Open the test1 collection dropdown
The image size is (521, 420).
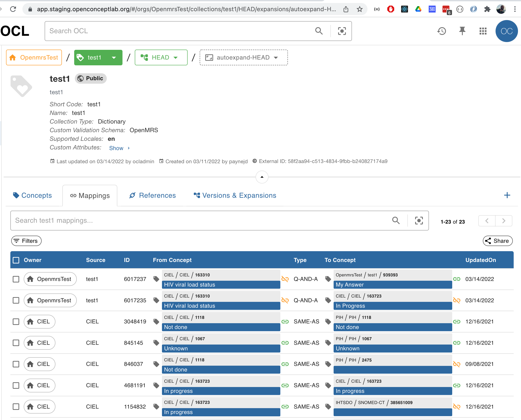[x=113, y=57]
